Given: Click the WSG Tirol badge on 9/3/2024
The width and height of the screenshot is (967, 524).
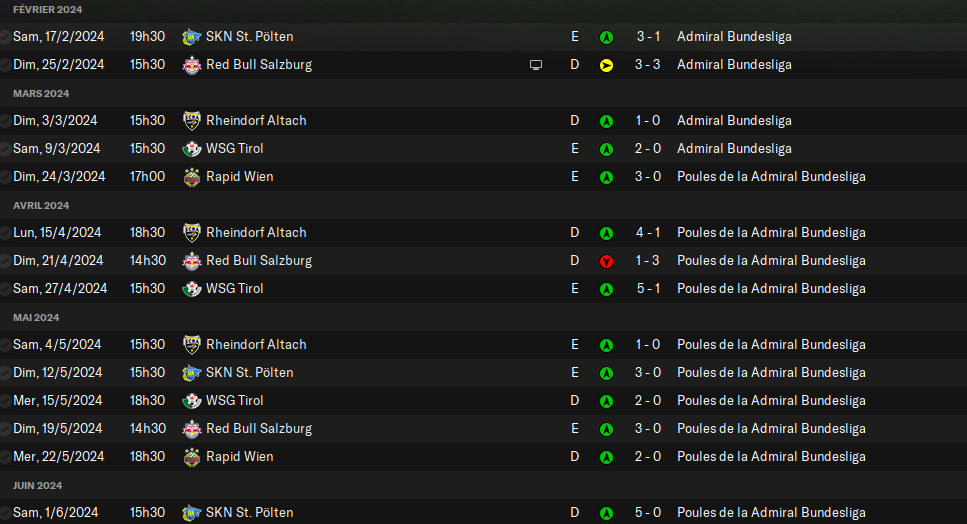Looking at the screenshot, I should [x=192, y=149].
